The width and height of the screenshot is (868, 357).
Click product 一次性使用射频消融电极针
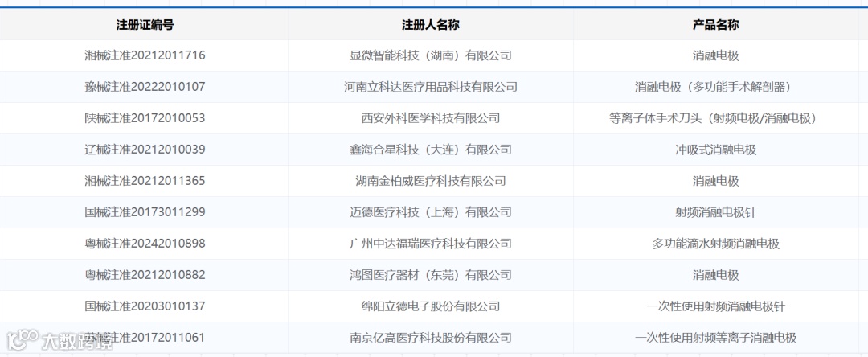point(716,306)
